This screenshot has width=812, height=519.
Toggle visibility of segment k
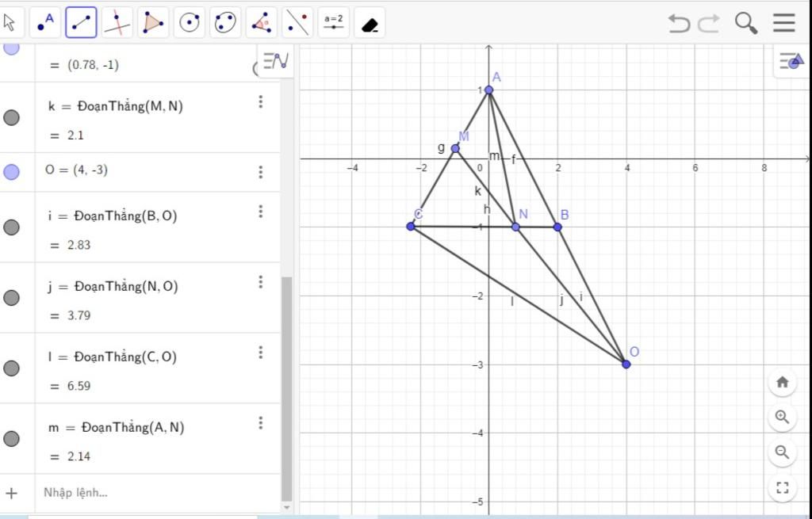click(11, 117)
